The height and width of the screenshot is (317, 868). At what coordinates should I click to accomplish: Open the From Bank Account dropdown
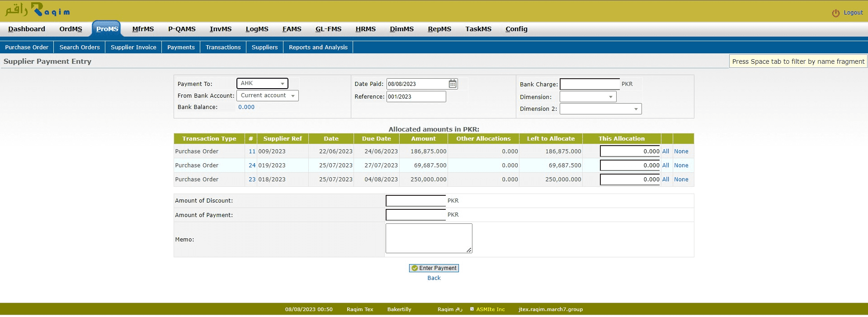[268, 96]
